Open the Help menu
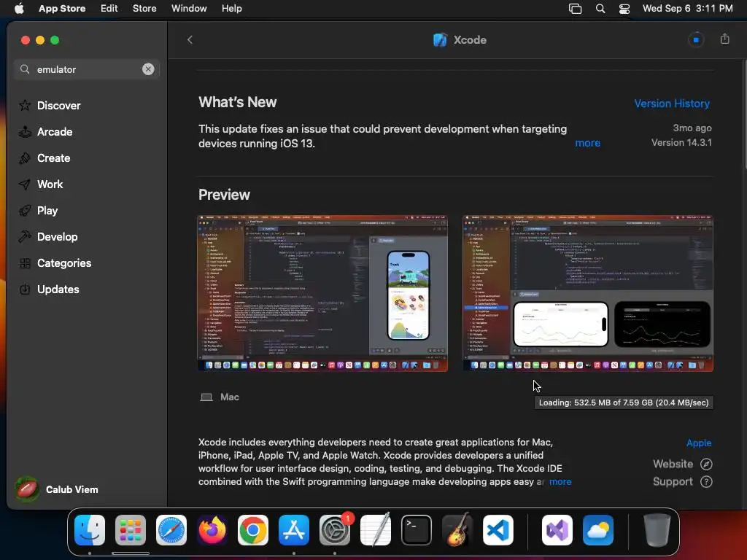This screenshot has height=560, width=747. 231,8
